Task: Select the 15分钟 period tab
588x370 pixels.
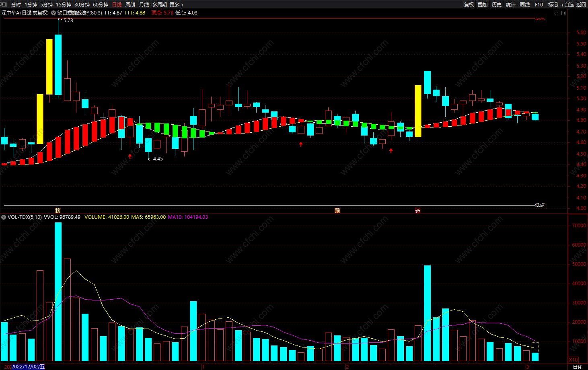Action: coord(64,5)
